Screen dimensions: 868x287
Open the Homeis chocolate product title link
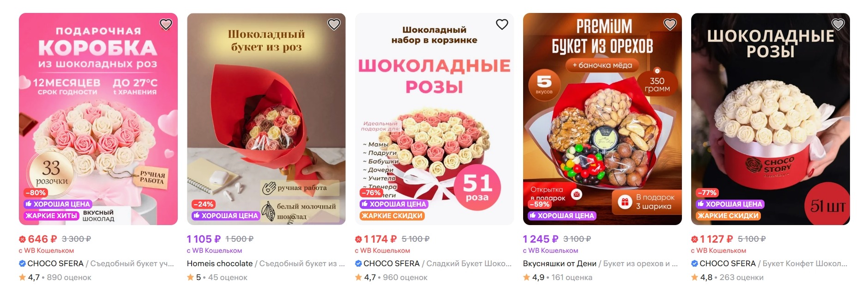[x=266, y=263]
